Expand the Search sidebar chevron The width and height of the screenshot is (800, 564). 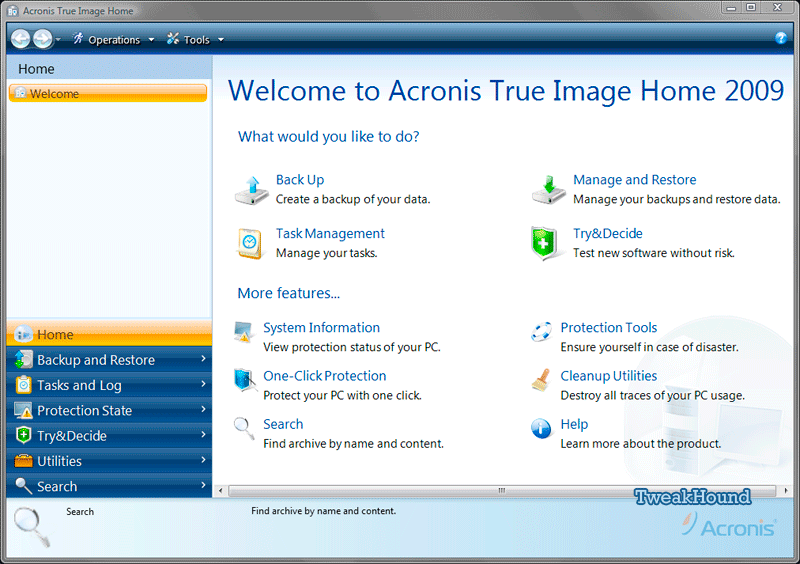(x=203, y=485)
